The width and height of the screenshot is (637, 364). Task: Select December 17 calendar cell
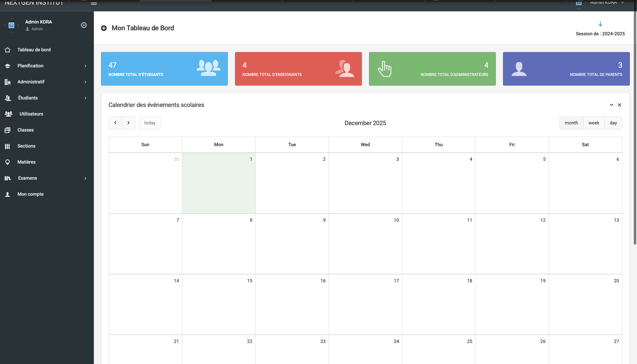[x=365, y=304]
